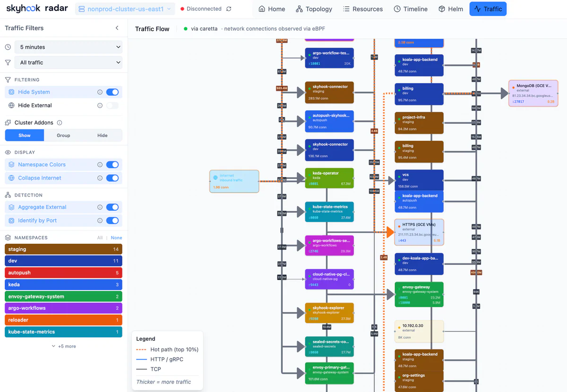Click the refresh connection icon
567x392 pixels.
coord(229,9)
